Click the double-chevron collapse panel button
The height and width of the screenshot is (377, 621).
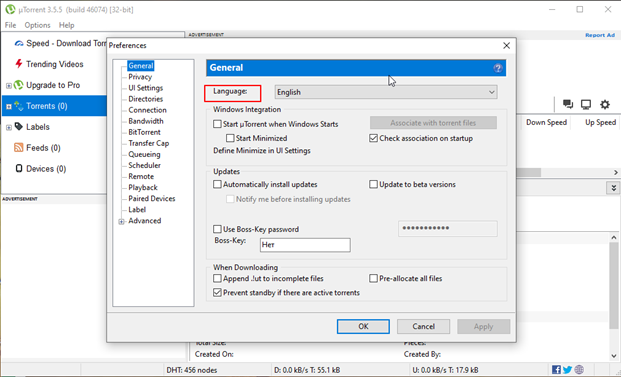[613, 188]
